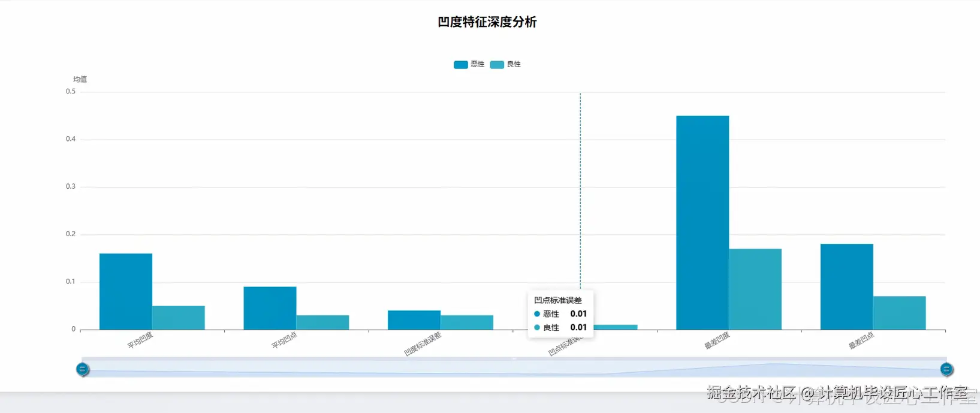Screen dimensions: 980x413
Task: Toggle the 恶性 legend series
Action: coord(469,64)
